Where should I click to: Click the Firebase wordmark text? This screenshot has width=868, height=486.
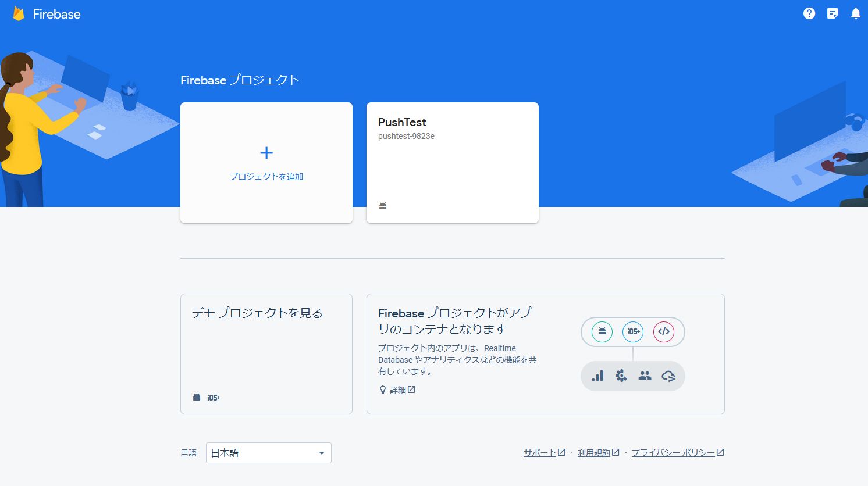click(x=56, y=14)
